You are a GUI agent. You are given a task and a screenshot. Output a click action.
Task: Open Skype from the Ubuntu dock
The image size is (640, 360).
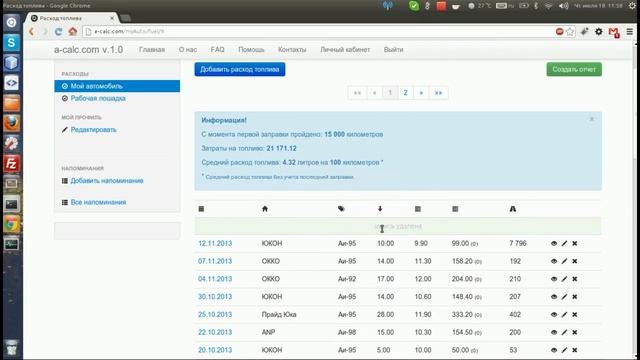pos(11,42)
